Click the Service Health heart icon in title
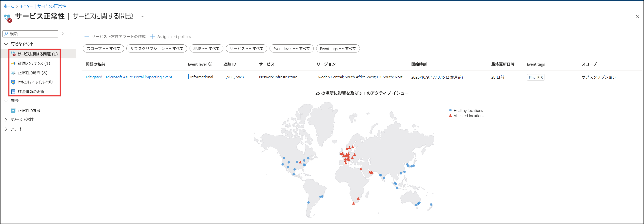This screenshot has height=224, width=644. click(7, 18)
